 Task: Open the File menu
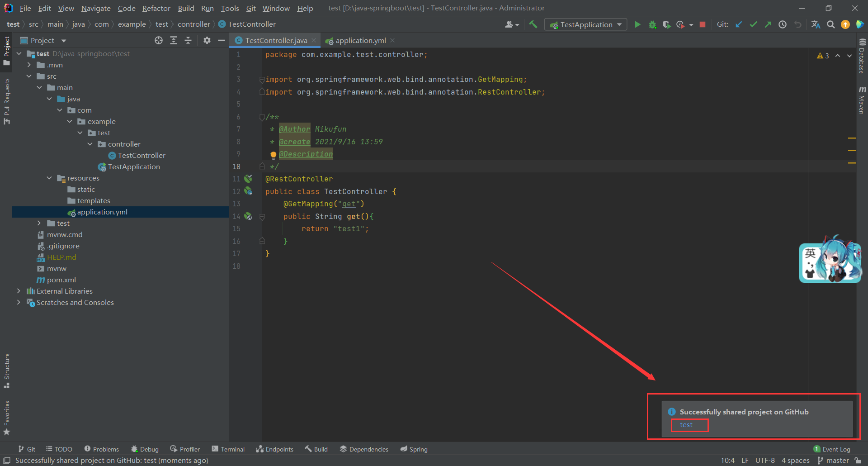(x=25, y=8)
